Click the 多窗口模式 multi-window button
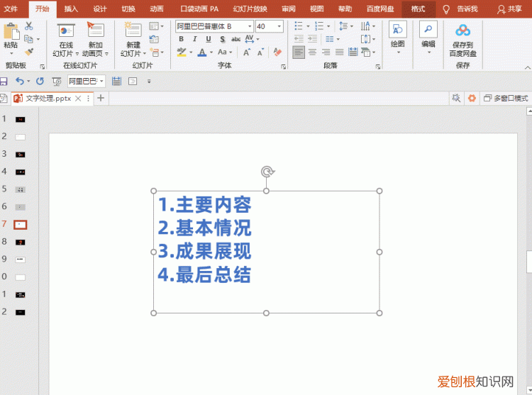This screenshot has width=532, height=395. (506, 99)
